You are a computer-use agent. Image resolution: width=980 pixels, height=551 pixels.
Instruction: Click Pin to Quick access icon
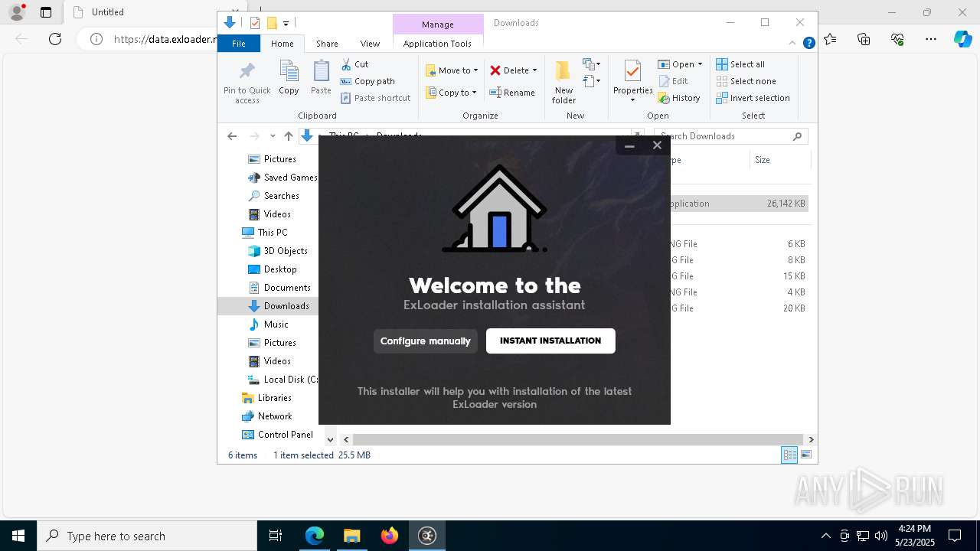click(247, 83)
